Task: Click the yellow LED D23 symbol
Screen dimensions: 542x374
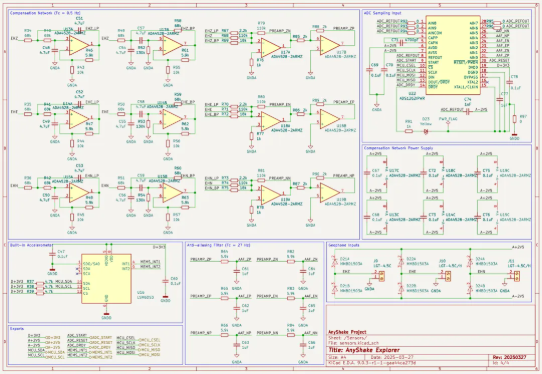Action: (x=426, y=131)
